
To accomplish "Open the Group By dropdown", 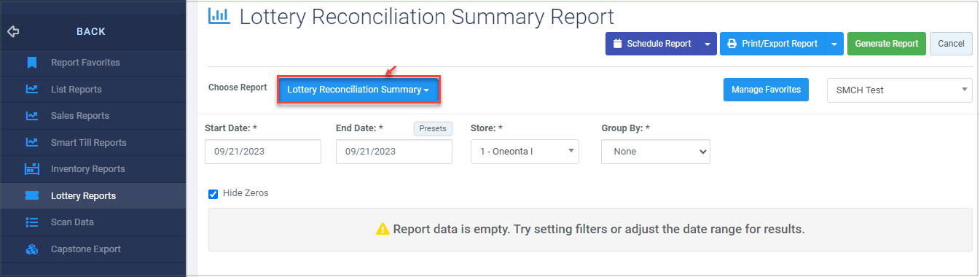I will coord(656,152).
